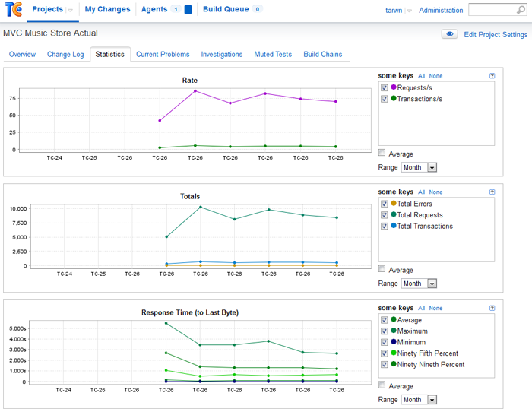
Task: Enable Average checkbox under Totals chart
Action: pos(382,269)
